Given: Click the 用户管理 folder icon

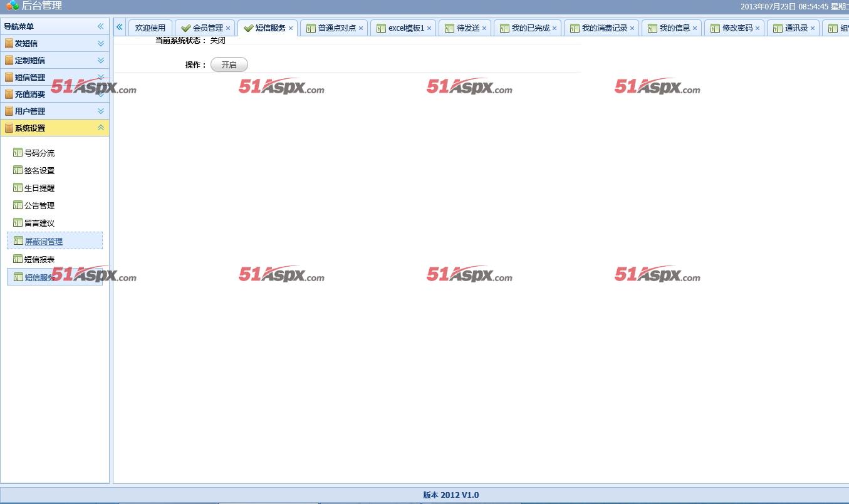Looking at the screenshot, I should [x=9, y=111].
